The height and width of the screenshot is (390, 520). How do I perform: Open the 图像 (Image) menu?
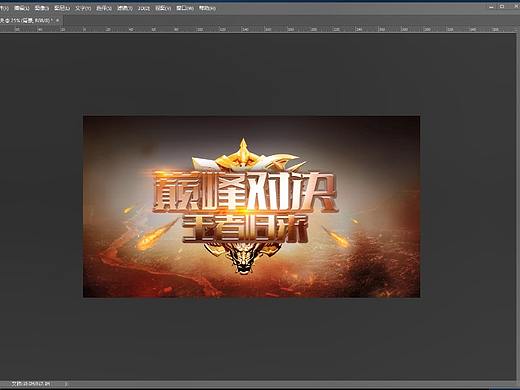click(x=42, y=8)
